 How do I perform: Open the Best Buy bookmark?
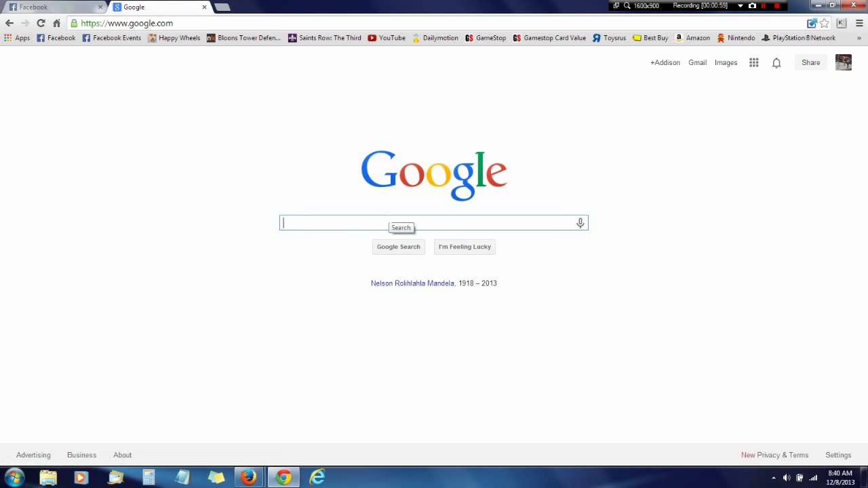[650, 38]
